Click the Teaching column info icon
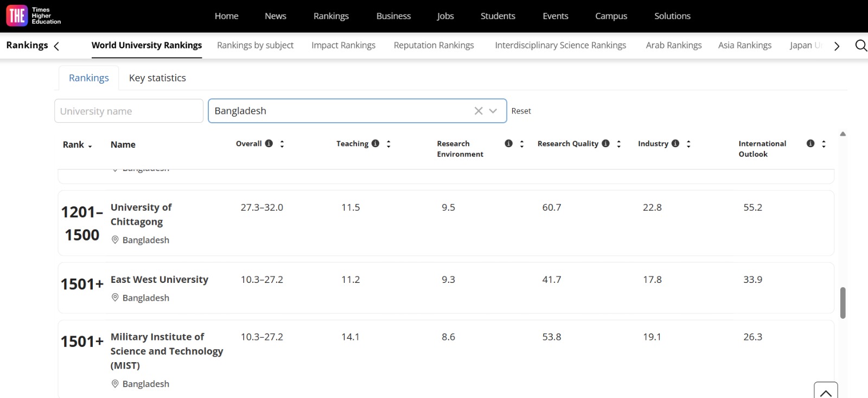This screenshot has width=868, height=398. click(375, 143)
